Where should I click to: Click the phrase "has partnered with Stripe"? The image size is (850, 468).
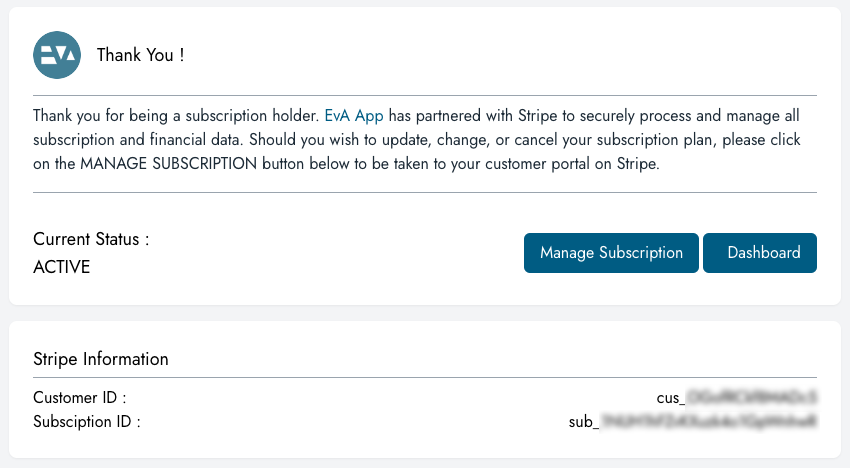point(475,115)
